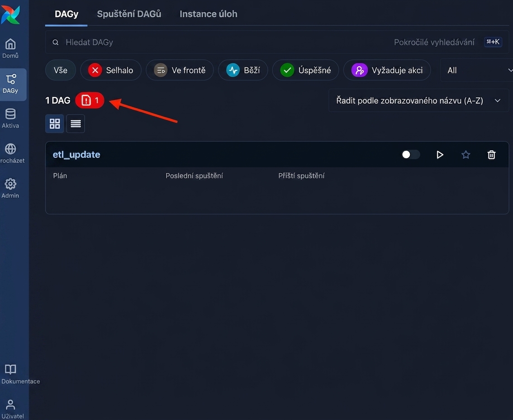
Task: Open the red import errors badge
Action: tap(90, 100)
